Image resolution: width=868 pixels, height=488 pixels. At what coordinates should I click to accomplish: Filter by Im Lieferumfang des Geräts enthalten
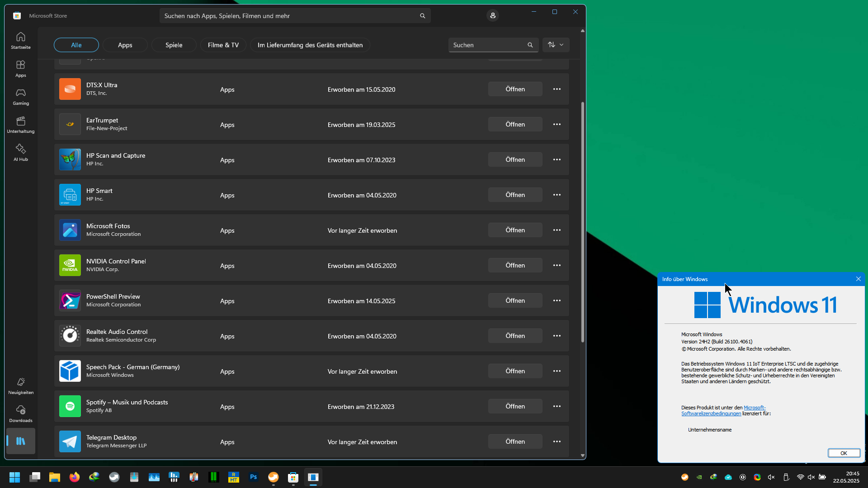[310, 45]
